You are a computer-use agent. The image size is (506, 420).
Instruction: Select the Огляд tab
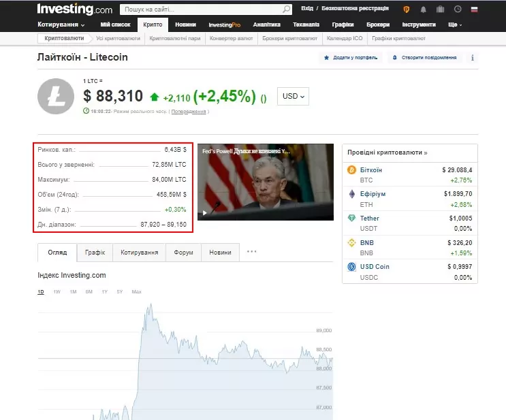point(57,253)
